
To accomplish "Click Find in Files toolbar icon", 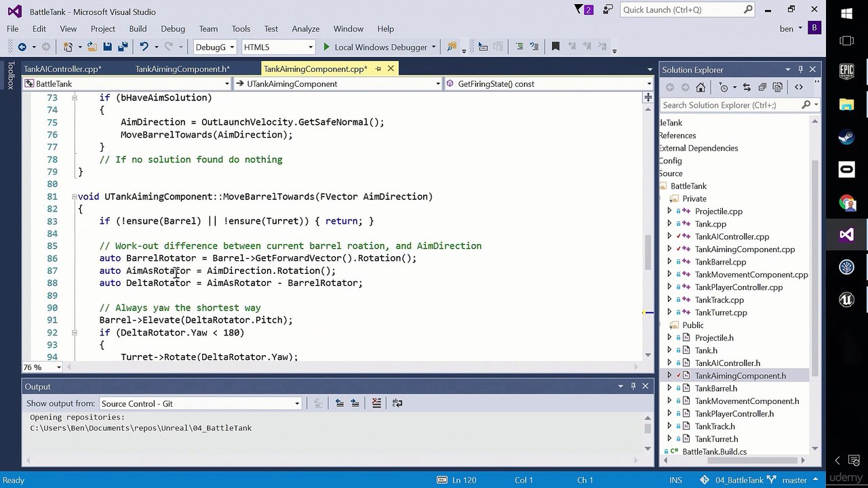I will 452,47.
